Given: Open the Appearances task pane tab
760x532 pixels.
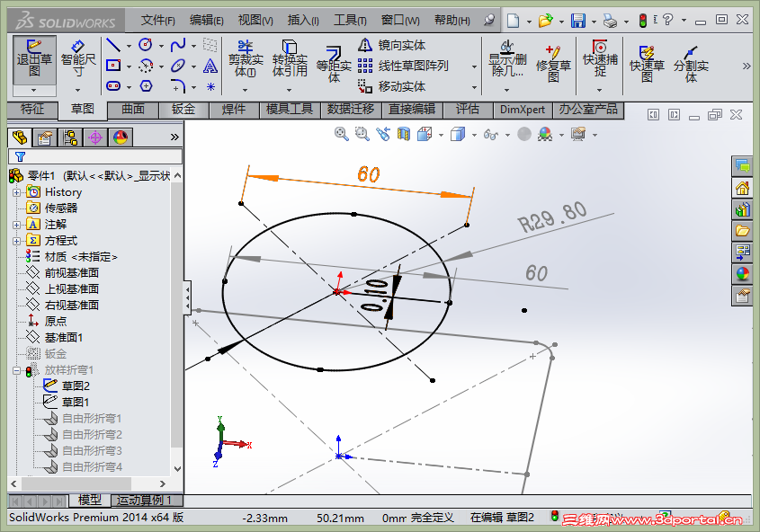Looking at the screenshot, I should (742, 274).
